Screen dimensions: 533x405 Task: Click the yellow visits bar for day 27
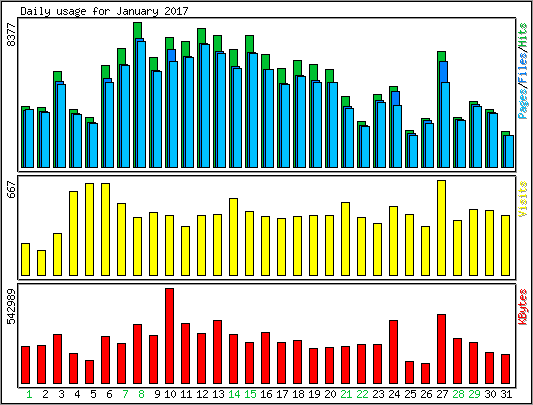pos(441,228)
